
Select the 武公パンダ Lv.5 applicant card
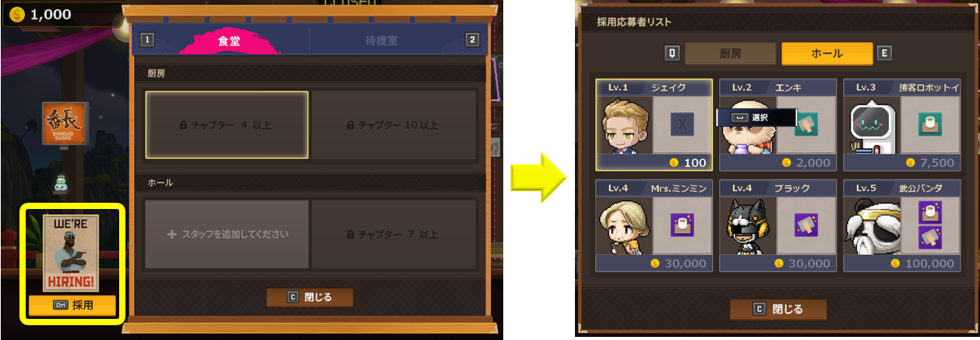[902, 225]
